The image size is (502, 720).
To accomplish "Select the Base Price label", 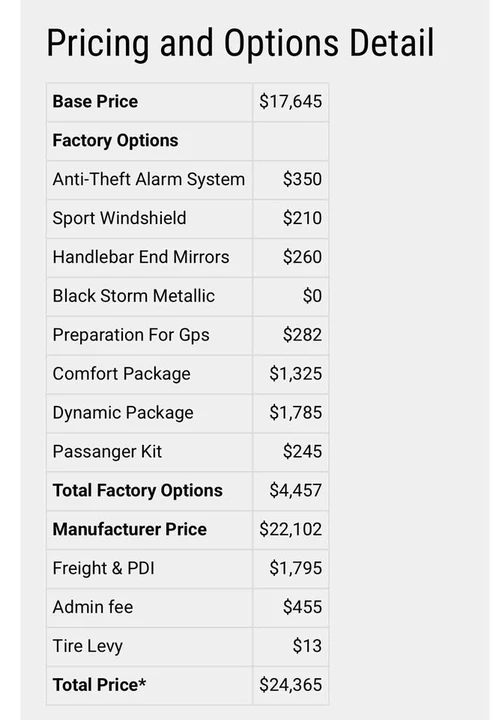I will (95, 101).
